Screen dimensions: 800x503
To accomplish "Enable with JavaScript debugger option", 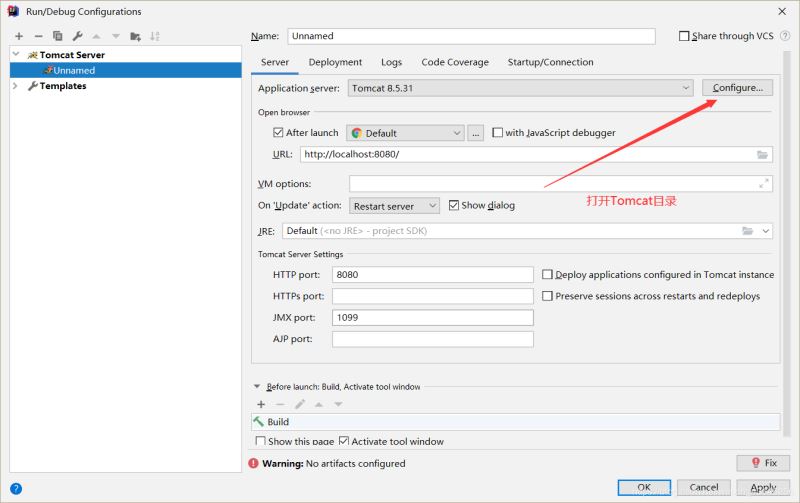I will tap(497, 133).
